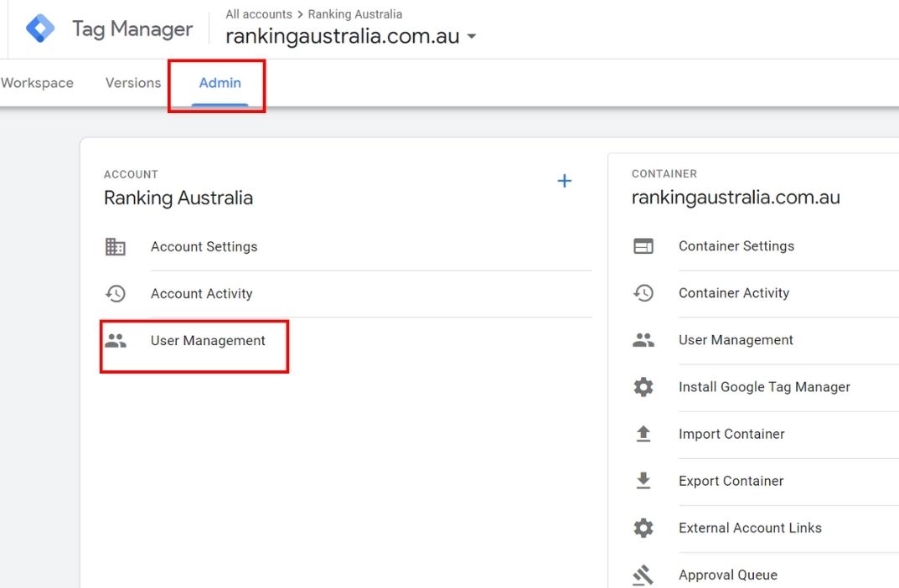Screen dimensions: 899x588
Task: Click the Install Google Tag Manager gear icon
Action: coord(643,387)
